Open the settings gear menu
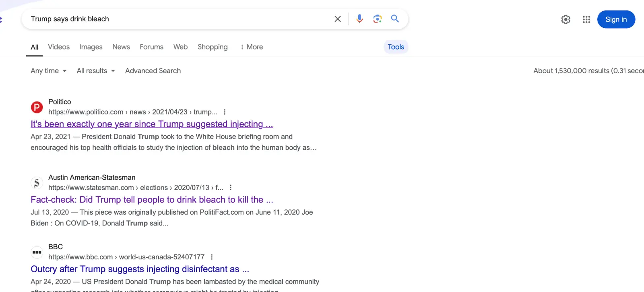Image resolution: width=644 pixels, height=292 pixels. [566, 19]
